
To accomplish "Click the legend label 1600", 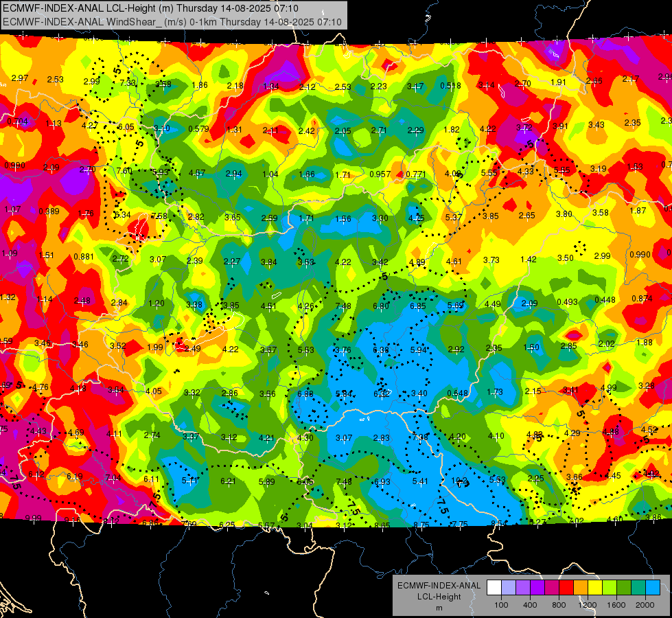I will pyautogui.click(x=616, y=605).
